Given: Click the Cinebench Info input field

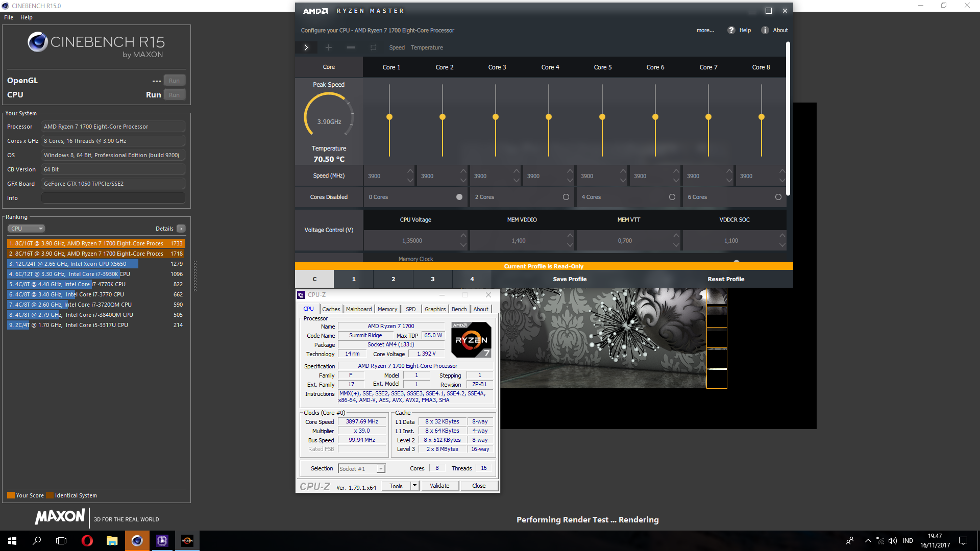Looking at the screenshot, I should click(113, 198).
